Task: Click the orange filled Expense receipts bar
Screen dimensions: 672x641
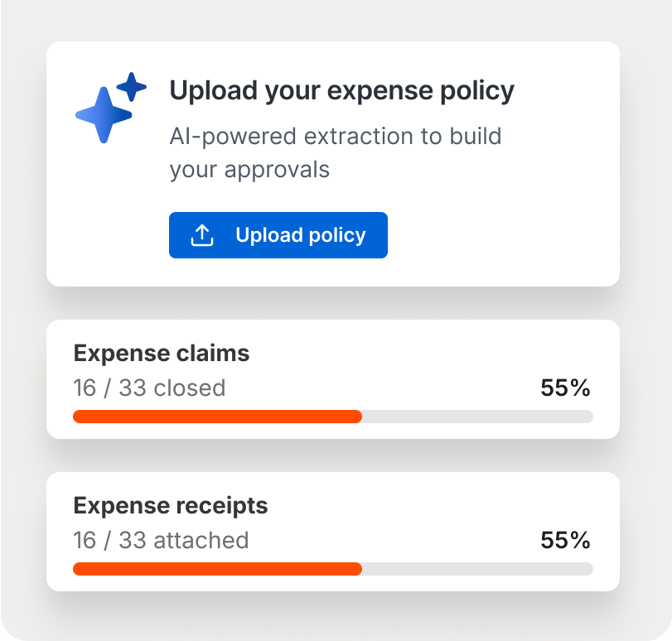Action: [x=217, y=569]
